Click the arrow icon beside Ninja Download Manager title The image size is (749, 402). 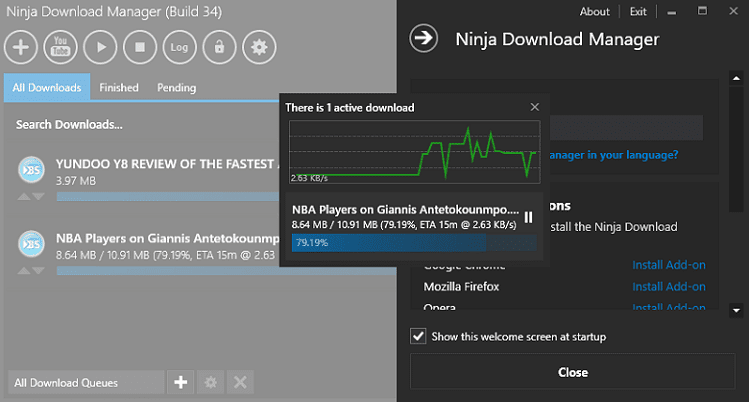coord(424,38)
